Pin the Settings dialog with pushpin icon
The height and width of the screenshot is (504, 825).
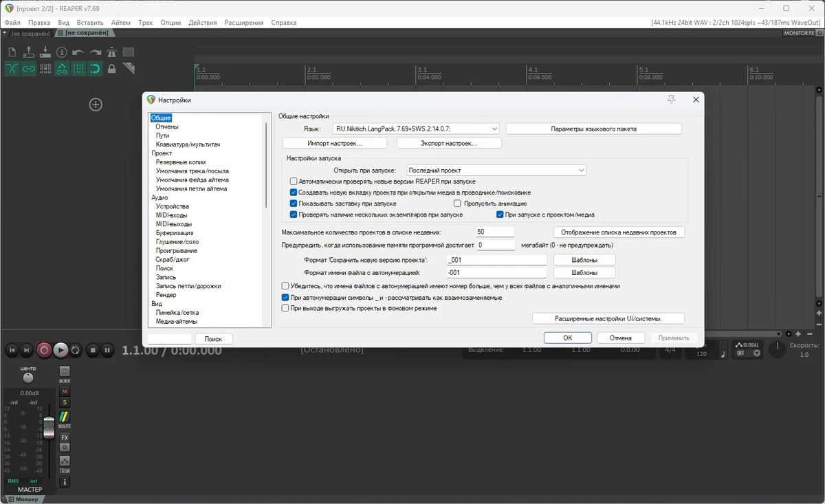click(x=672, y=100)
